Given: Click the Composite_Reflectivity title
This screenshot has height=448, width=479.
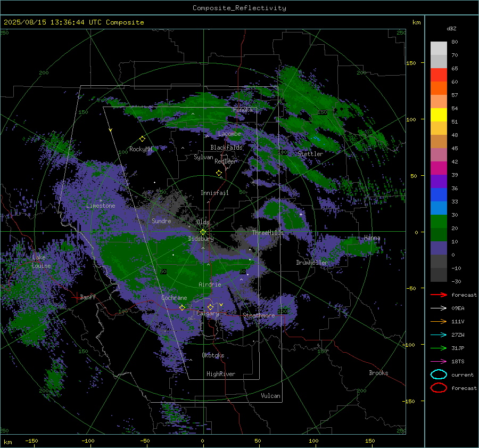Looking at the screenshot, I should (x=239, y=8).
